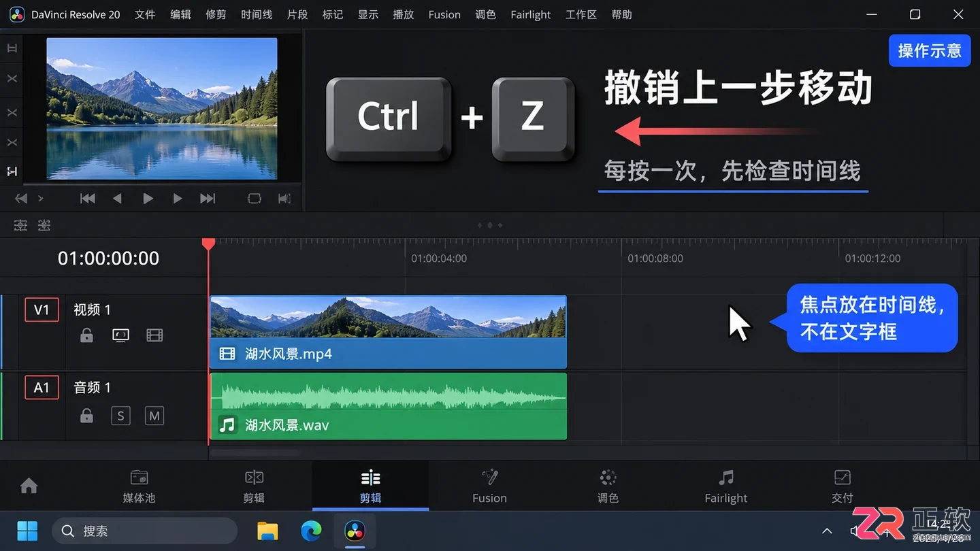This screenshot has width=980, height=551.
Task: Open the Fusion page from the bottom bar
Action: pyautogui.click(x=489, y=486)
